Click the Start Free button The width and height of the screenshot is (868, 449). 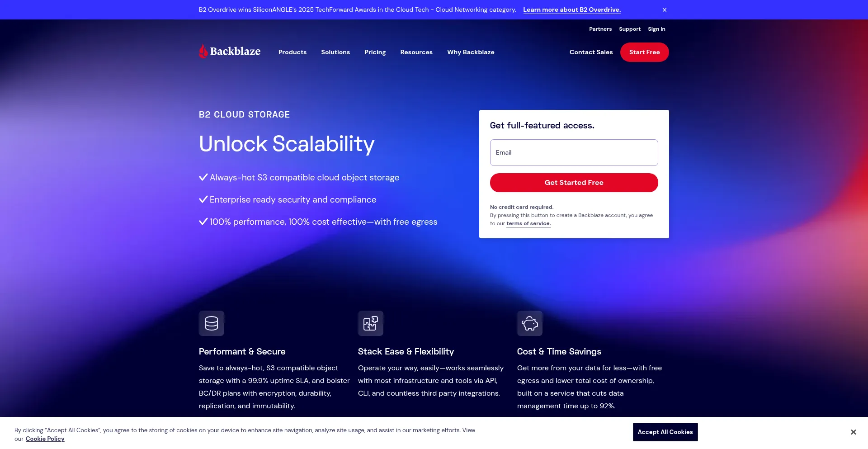click(x=644, y=52)
